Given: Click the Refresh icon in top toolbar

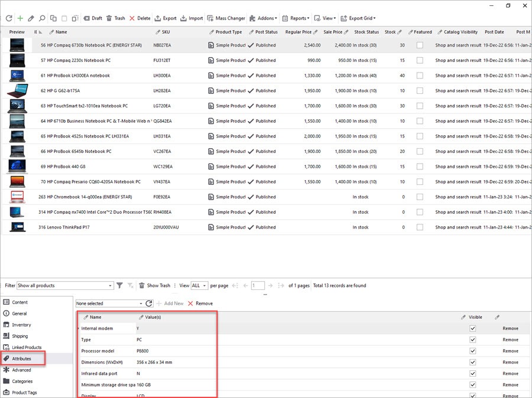Looking at the screenshot, I should click(9, 18).
